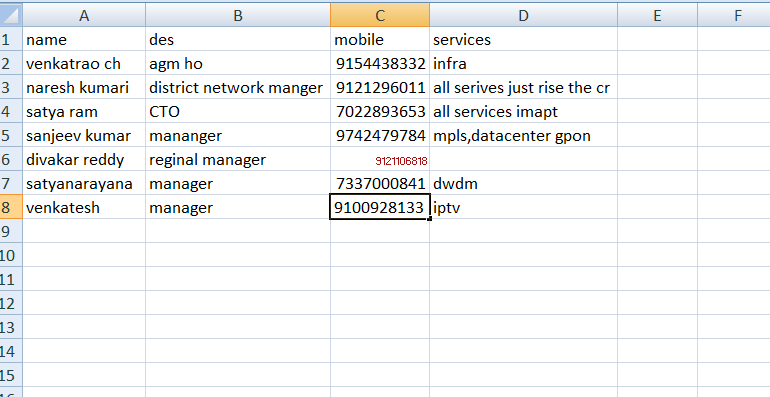The width and height of the screenshot is (770, 397).
Task: Select row 10 header
Action: 11,255
